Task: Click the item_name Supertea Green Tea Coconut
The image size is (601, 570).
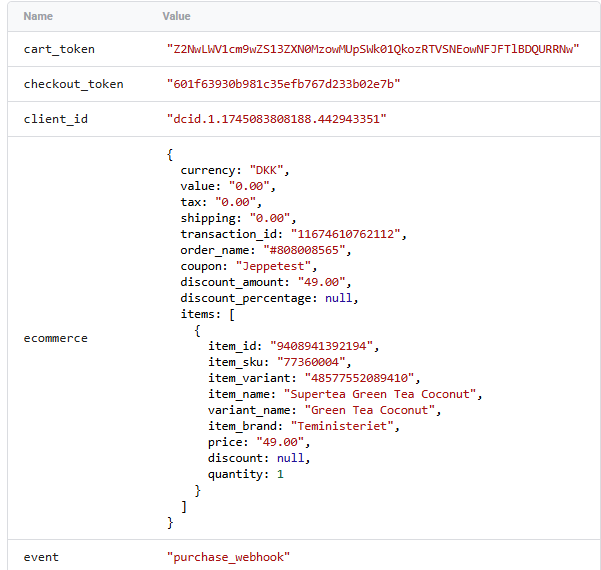Action: [380, 394]
